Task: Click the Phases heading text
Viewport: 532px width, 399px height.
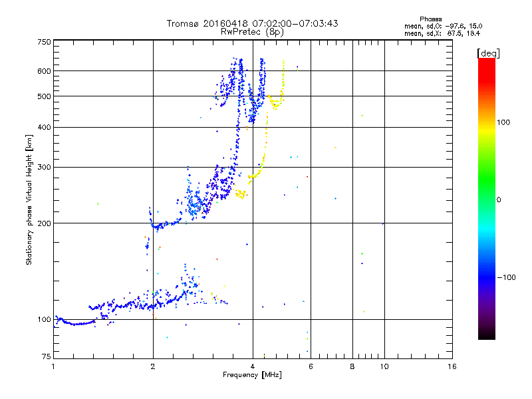Action: [430, 19]
